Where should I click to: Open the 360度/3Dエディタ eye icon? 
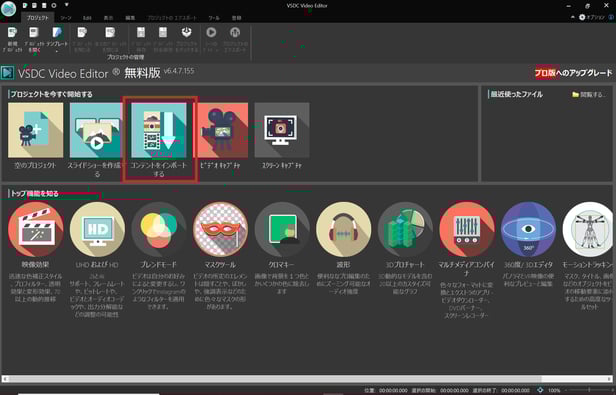528,230
